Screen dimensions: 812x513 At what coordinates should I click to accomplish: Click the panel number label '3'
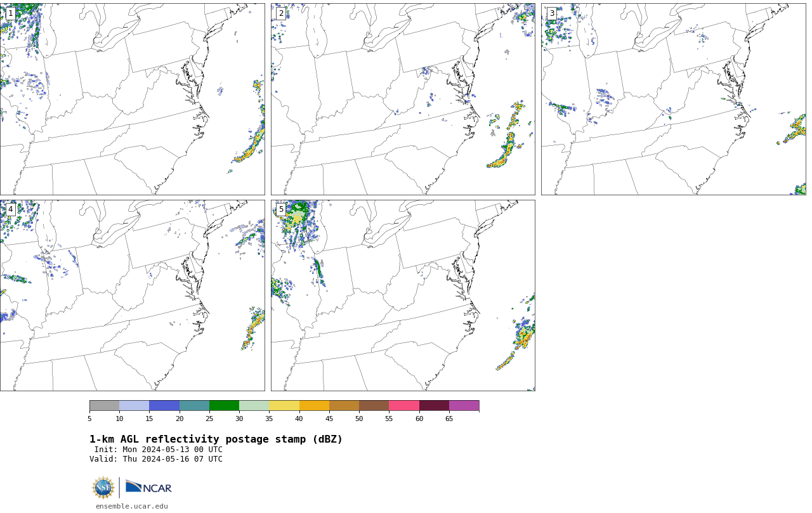coord(551,13)
